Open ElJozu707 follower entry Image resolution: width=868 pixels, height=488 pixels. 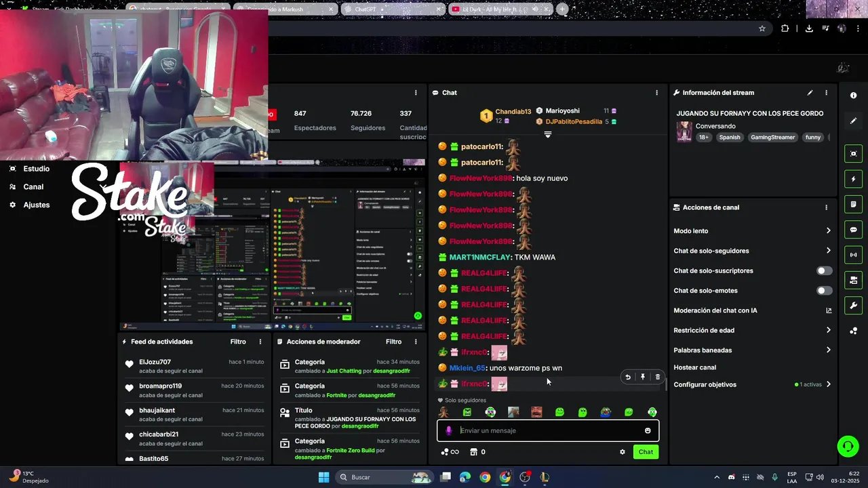pyautogui.click(x=194, y=367)
